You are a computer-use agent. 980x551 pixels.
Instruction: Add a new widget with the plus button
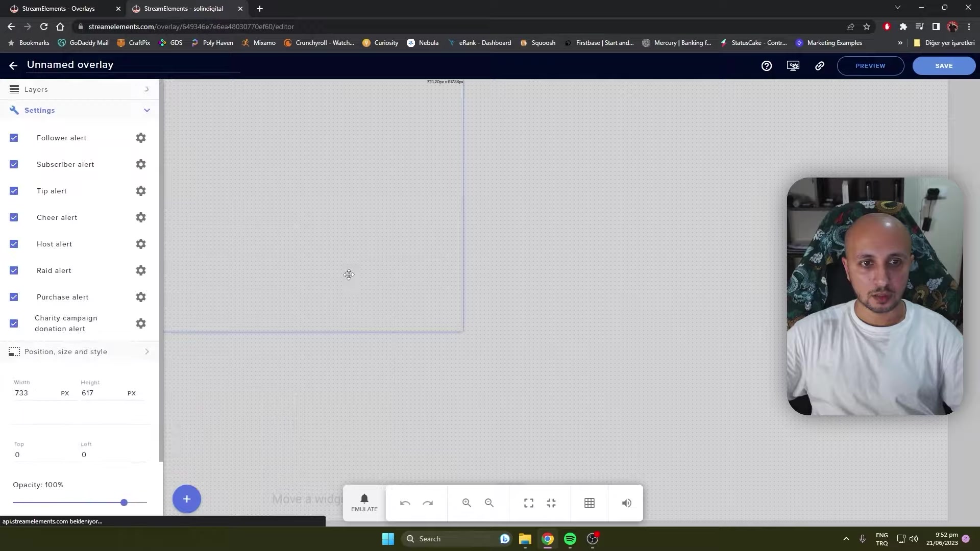click(x=186, y=499)
